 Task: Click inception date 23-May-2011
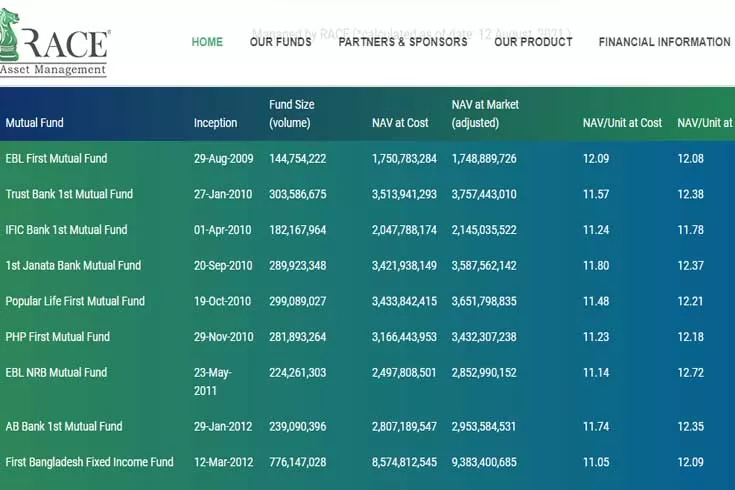pos(213,382)
